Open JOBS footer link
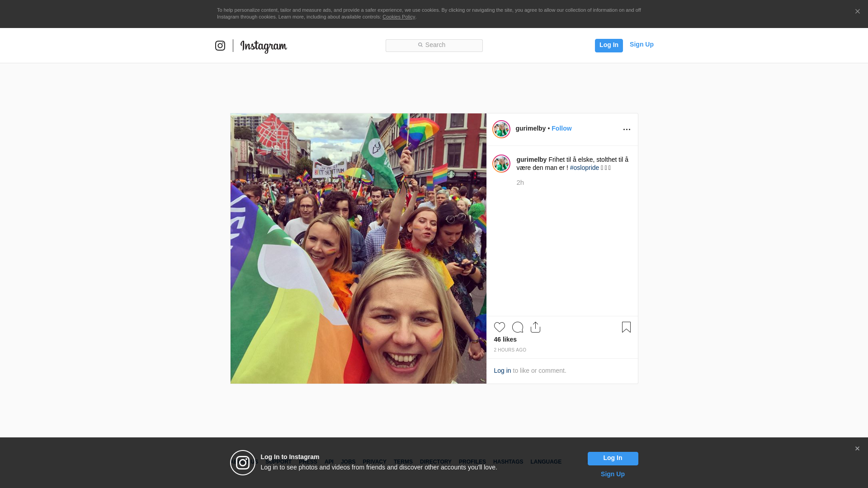The image size is (868, 488). click(348, 462)
